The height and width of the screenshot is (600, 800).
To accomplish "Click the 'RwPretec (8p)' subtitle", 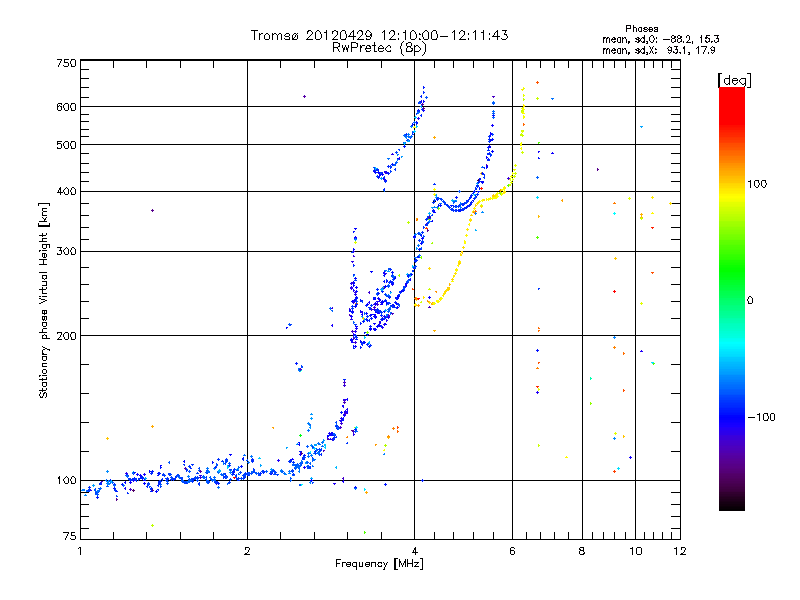I will point(379,48).
